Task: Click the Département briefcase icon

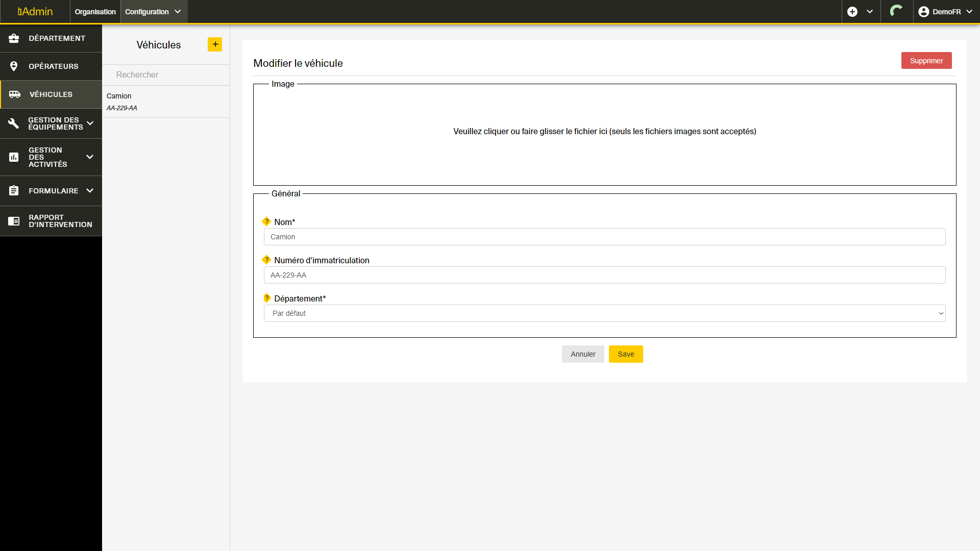Action: pyautogui.click(x=14, y=38)
